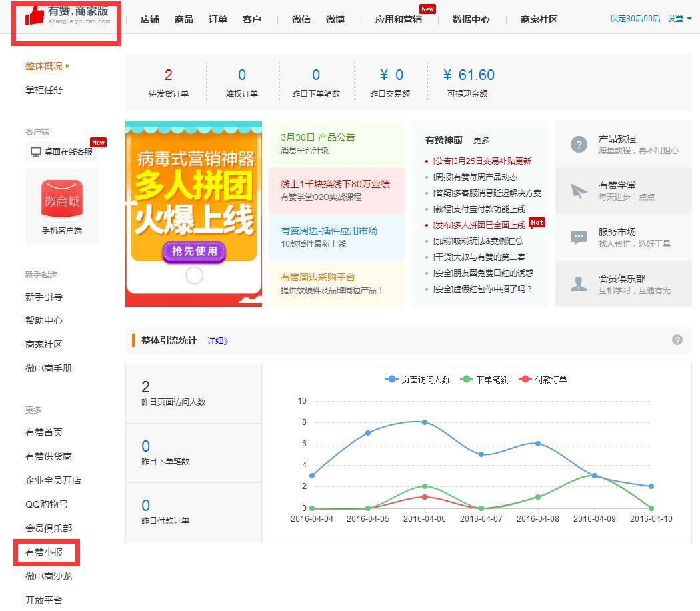Open the 3月30日 产品公告 notice
The image size is (700, 611).
click(337, 144)
